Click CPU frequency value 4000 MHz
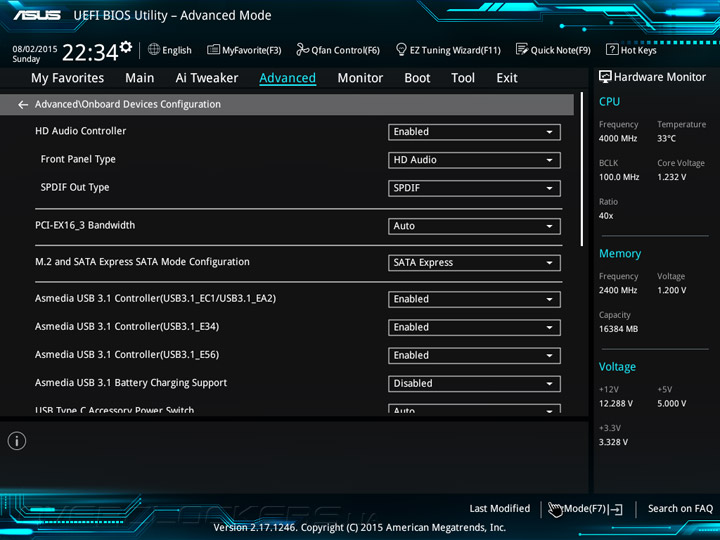720x540 pixels. pos(618,138)
